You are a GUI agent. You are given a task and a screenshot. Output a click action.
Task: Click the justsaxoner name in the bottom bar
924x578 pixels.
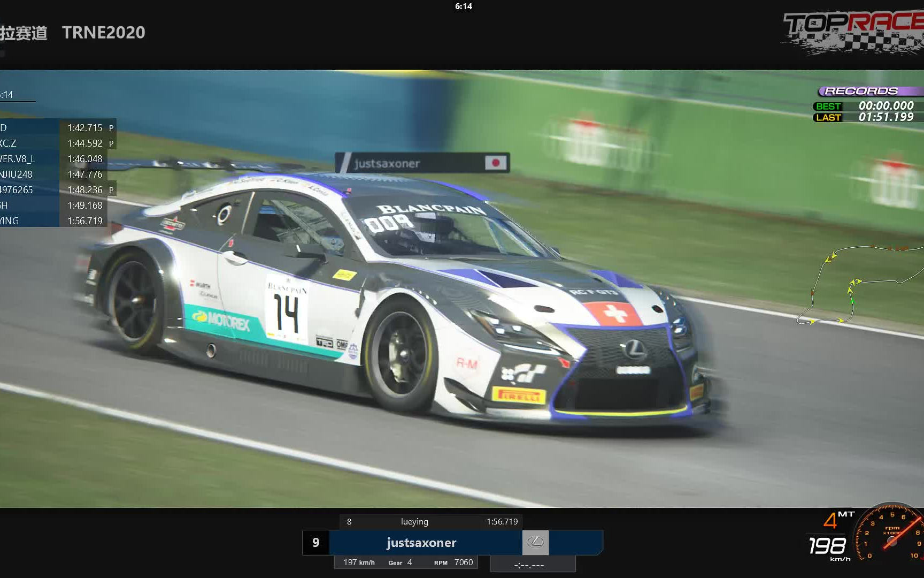tap(421, 543)
